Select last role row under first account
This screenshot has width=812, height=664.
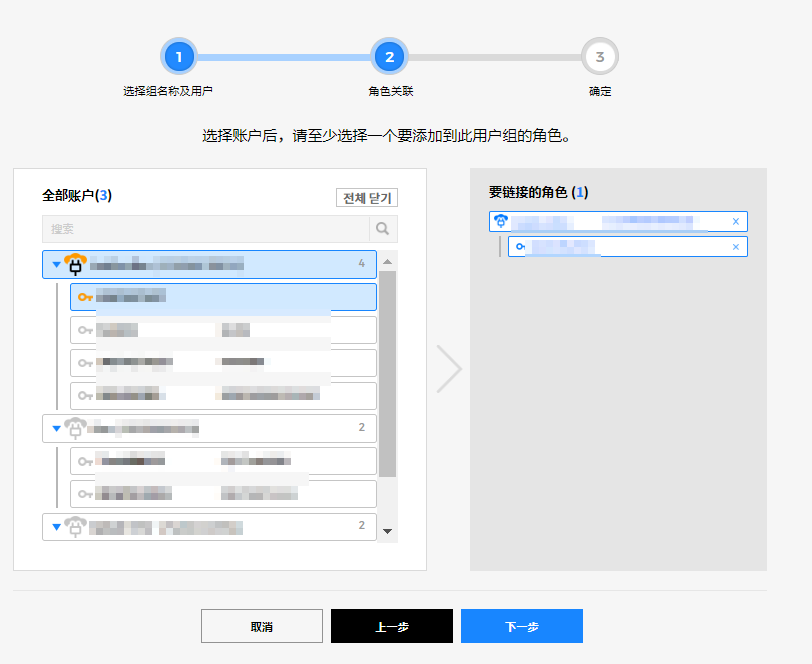pos(223,395)
